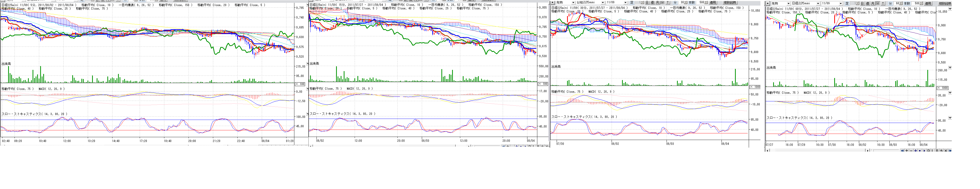Click the stop square icon below the 60-minute chart
Screen dimensions: 980x189
(x=920, y=151)
